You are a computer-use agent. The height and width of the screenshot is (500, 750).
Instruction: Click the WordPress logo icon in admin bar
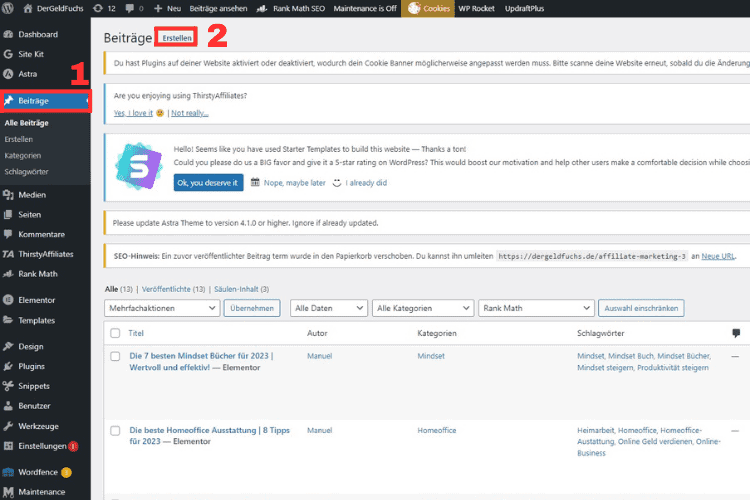(8, 7)
